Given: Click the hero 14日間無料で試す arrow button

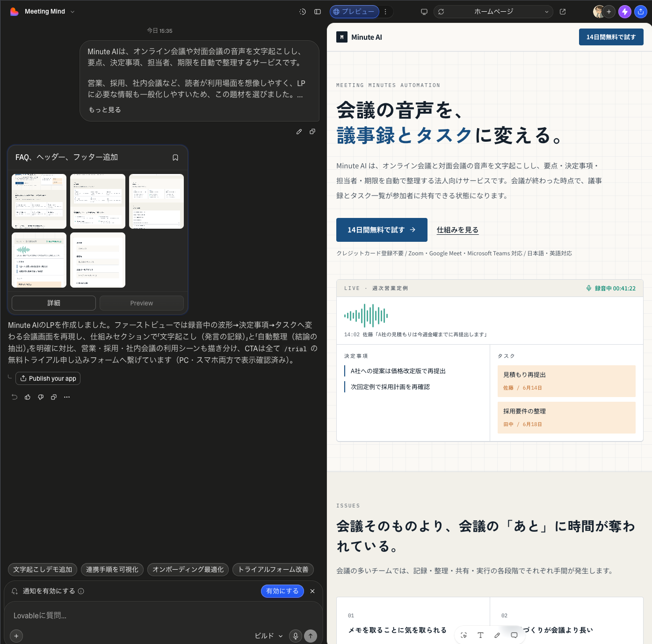Looking at the screenshot, I should 382,230.
